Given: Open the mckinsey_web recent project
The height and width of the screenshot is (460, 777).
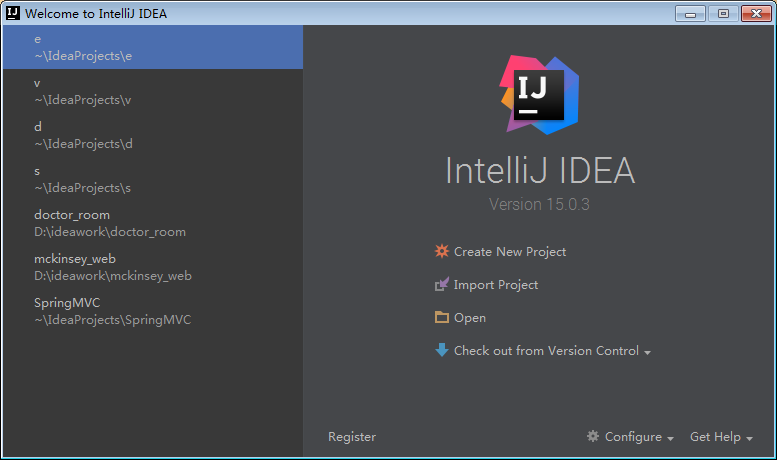Looking at the screenshot, I should (153, 267).
